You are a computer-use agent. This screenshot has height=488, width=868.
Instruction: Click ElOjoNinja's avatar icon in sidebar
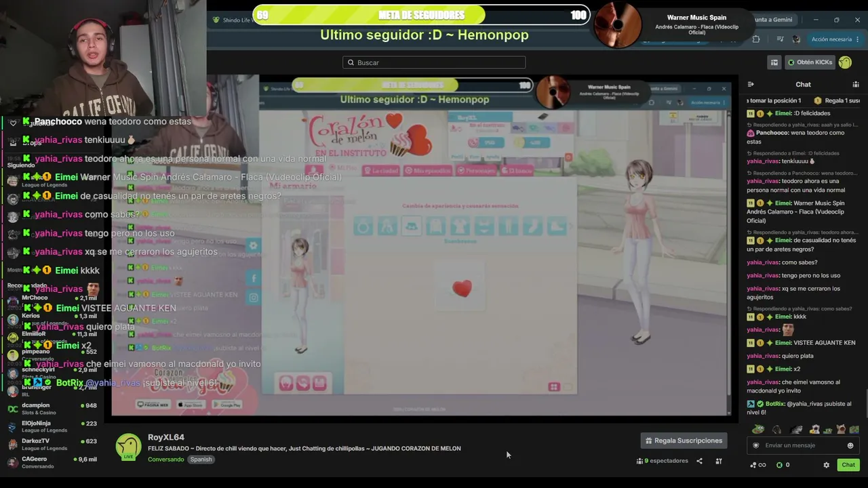pos(13,427)
